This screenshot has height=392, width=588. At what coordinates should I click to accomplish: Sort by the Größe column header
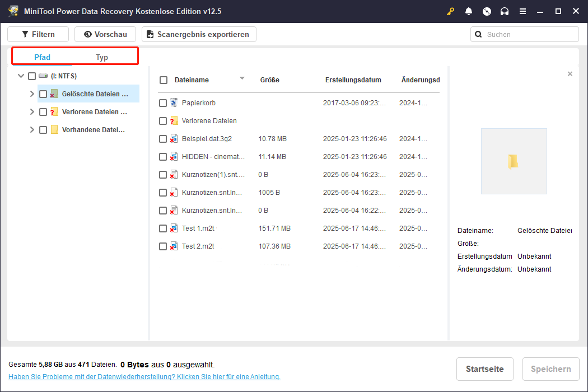[x=269, y=80]
